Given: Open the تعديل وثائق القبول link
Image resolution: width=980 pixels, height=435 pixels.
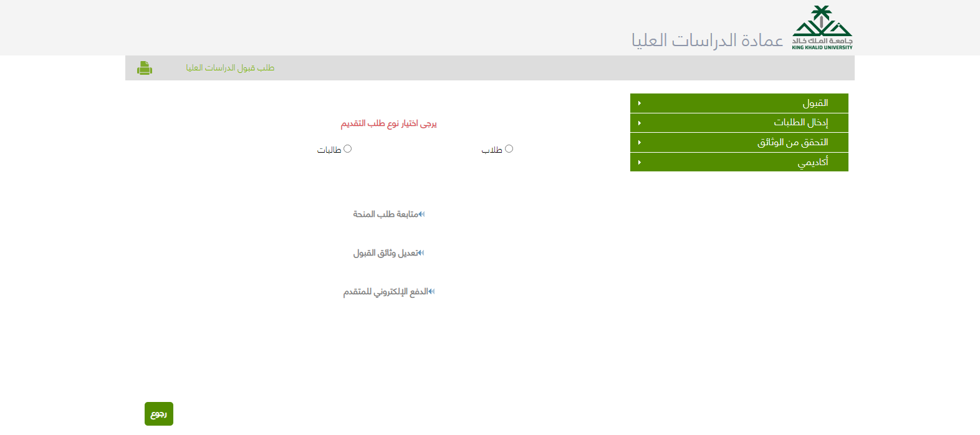Looking at the screenshot, I should click(x=385, y=253).
